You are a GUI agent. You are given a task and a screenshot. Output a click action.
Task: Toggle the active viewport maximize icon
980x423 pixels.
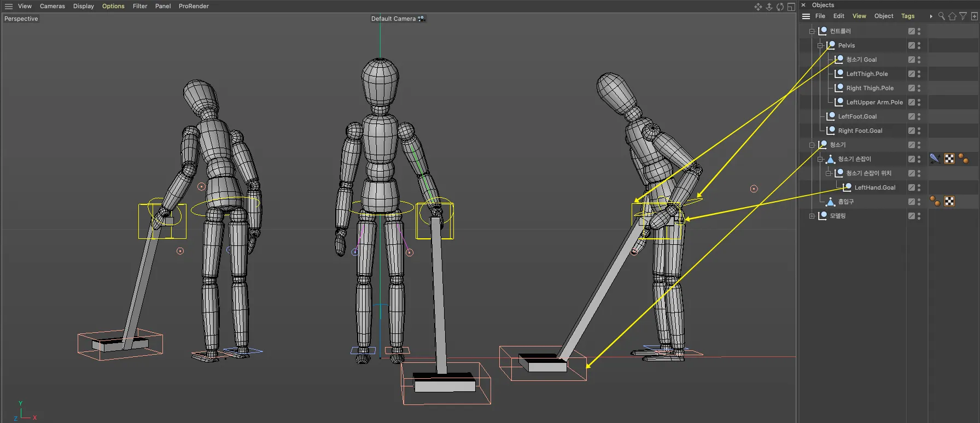[x=791, y=7]
